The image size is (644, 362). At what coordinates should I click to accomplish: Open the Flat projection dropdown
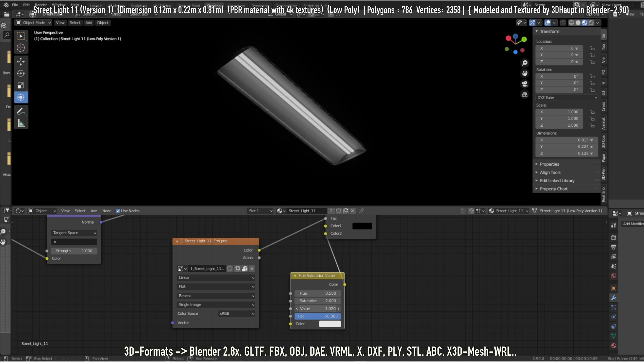[216, 287]
